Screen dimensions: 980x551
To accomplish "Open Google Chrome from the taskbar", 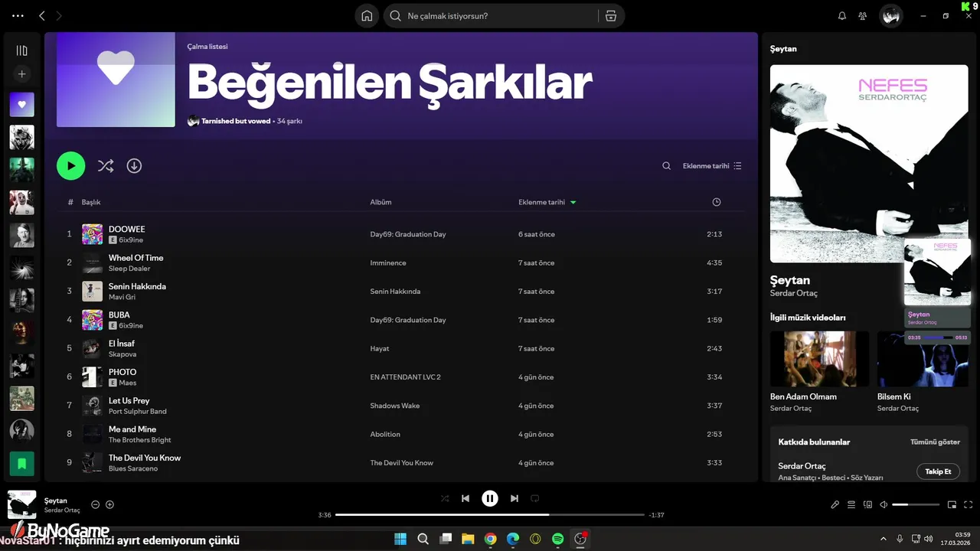I will 490,539.
